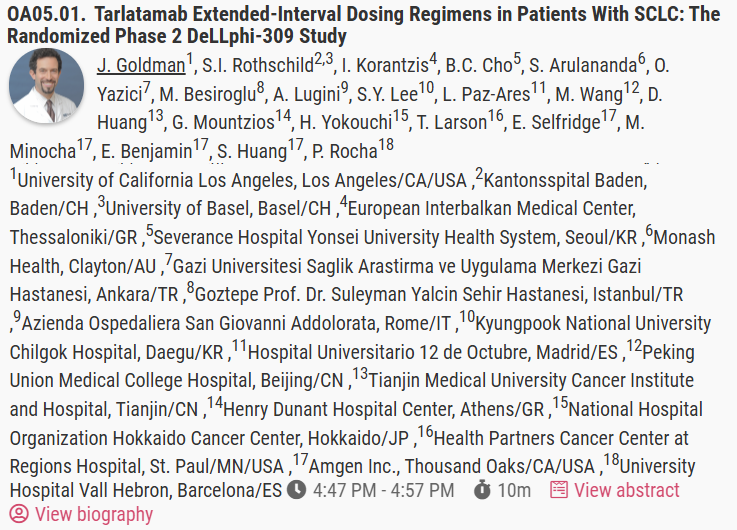Click presenting author J. Goldman's name
This screenshot has height=530, width=737.
pyautogui.click(x=141, y=65)
